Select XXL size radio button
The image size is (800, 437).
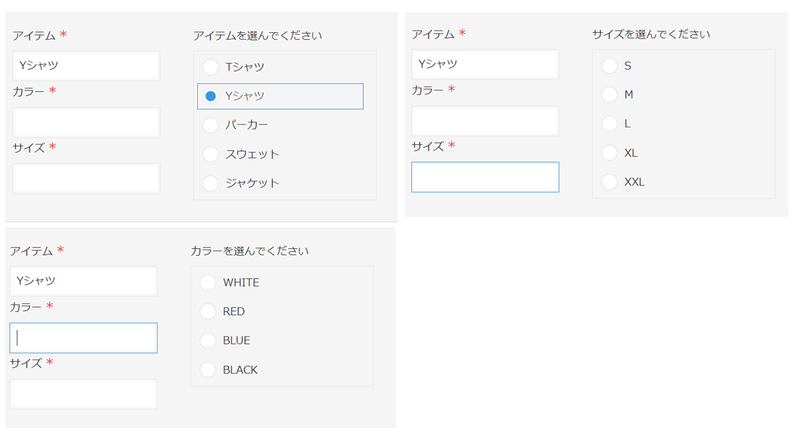[x=609, y=182]
